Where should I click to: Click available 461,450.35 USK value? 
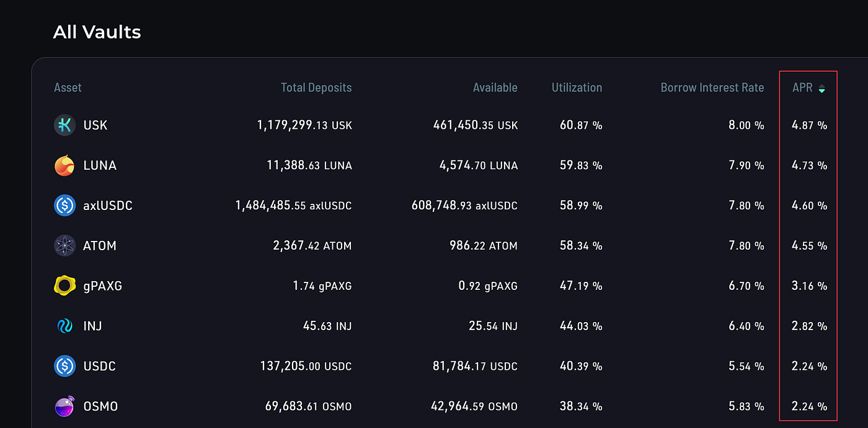(476, 125)
